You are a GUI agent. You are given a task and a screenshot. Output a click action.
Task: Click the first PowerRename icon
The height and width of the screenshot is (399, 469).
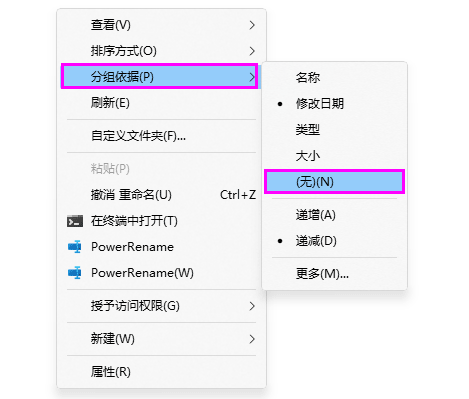(x=75, y=247)
